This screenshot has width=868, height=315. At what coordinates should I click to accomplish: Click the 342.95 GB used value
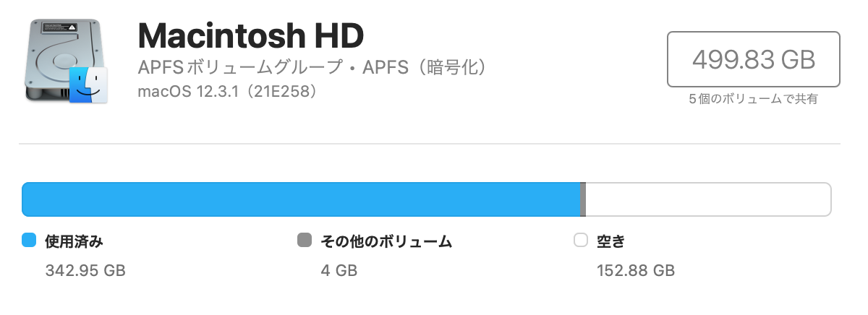(85, 271)
